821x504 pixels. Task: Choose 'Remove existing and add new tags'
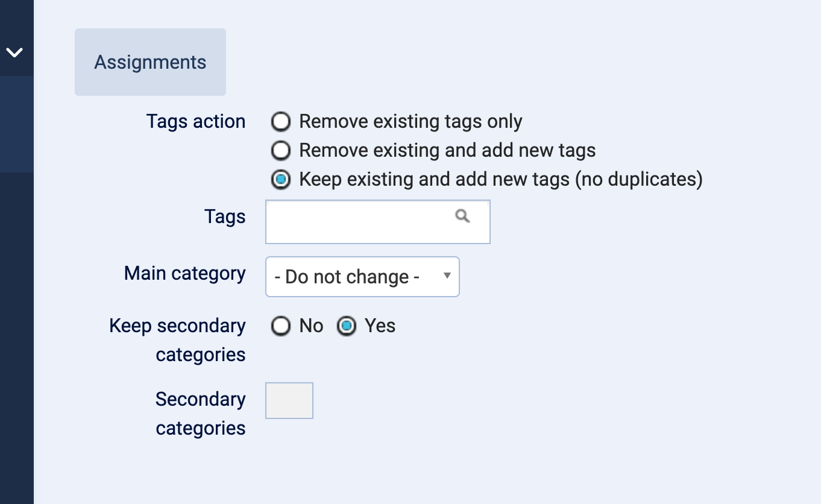[280, 151]
